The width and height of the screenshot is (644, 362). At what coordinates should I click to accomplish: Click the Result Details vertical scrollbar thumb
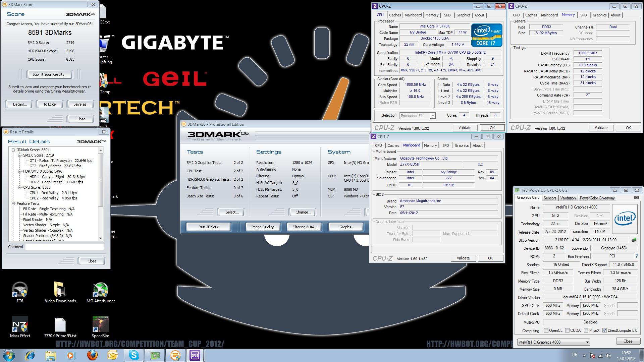pyautogui.click(x=100, y=180)
